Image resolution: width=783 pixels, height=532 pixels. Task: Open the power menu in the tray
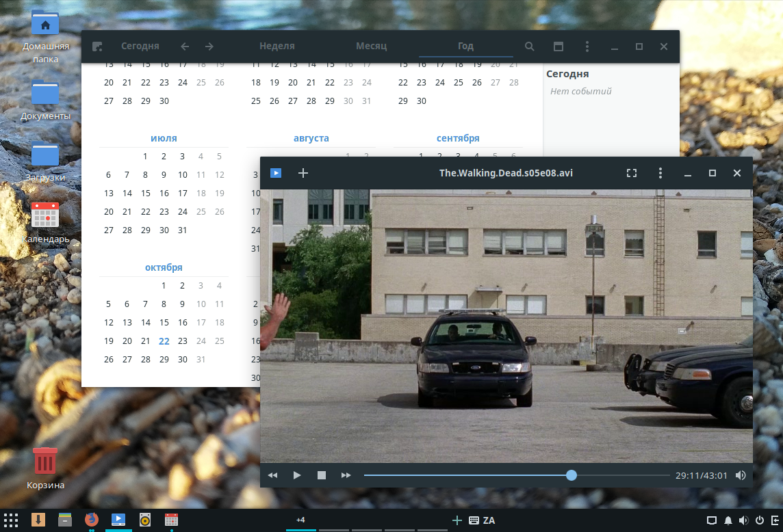(x=760, y=520)
